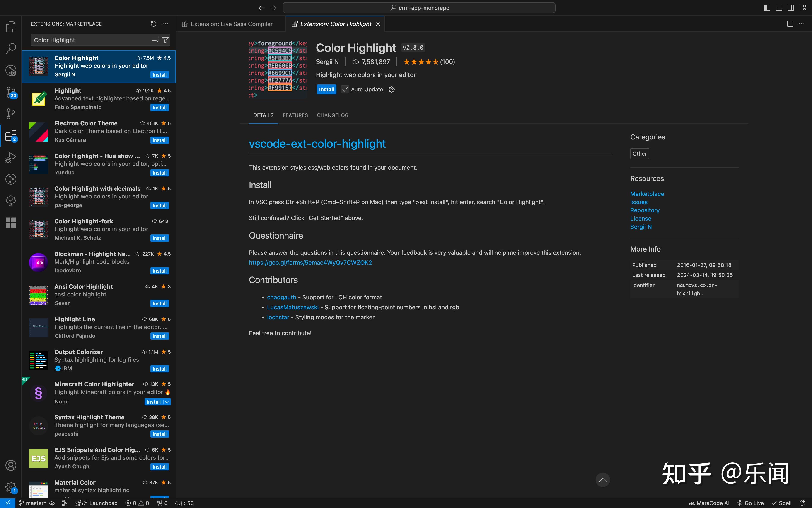Open the Explorer view in activity bar
812x508 pixels.
11,27
